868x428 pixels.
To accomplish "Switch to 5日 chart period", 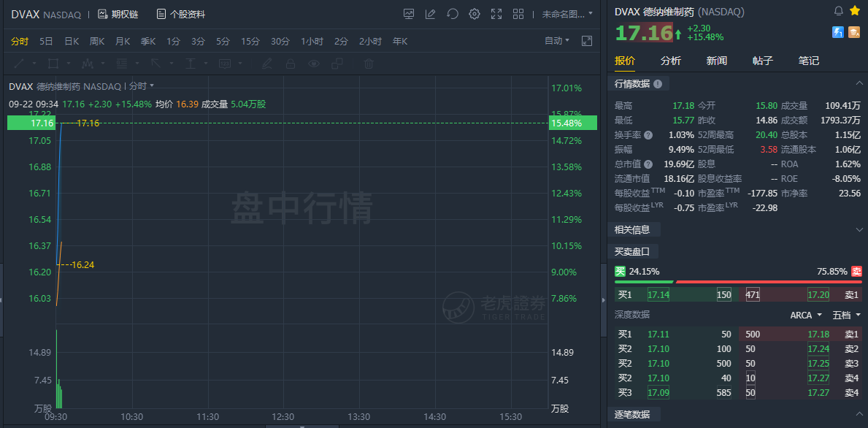I will (x=46, y=41).
